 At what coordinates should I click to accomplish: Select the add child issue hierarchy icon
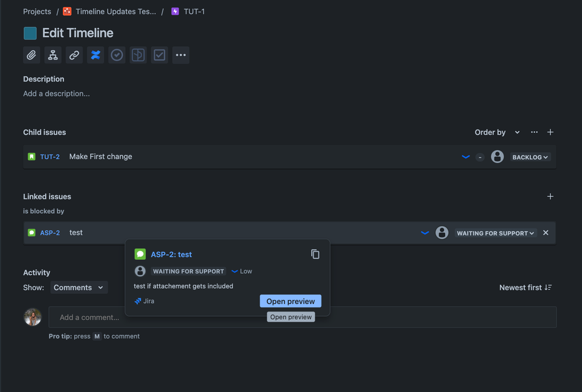(x=52, y=55)
